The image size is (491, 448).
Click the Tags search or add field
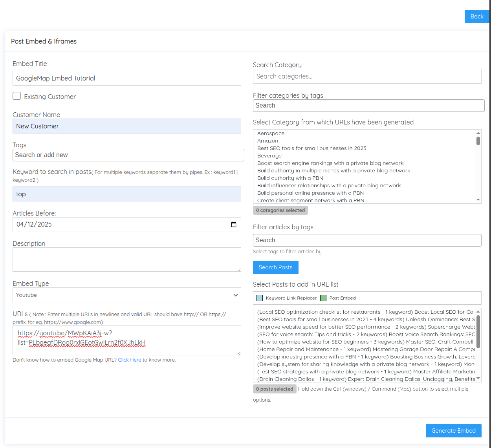click(128, 155)
